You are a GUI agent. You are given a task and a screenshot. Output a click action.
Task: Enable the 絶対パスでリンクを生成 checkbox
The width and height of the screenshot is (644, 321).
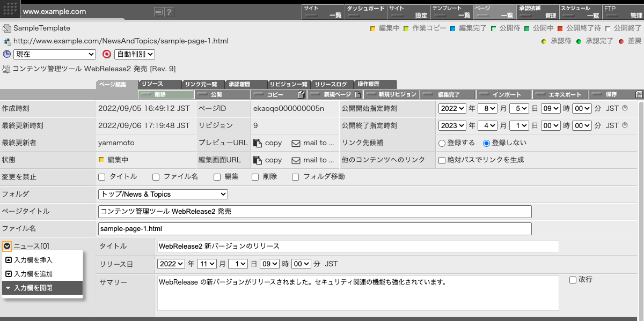[x=441, y=160]
